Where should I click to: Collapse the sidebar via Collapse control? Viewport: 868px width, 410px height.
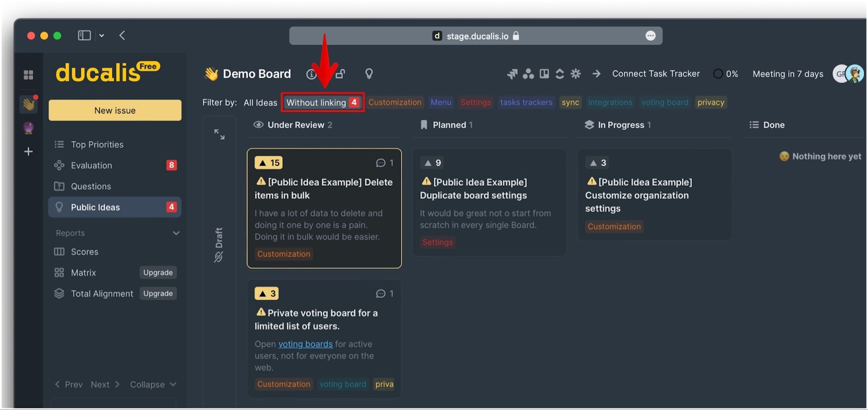(153, 384)
